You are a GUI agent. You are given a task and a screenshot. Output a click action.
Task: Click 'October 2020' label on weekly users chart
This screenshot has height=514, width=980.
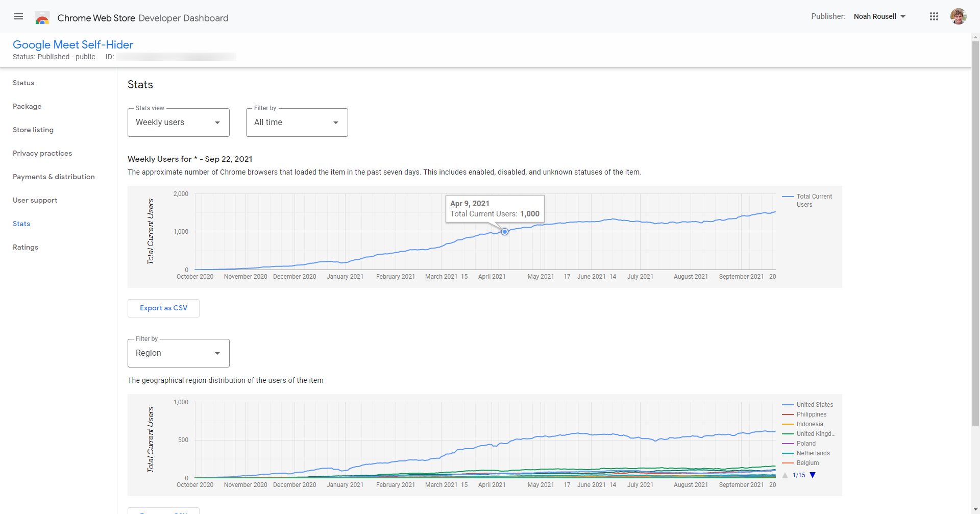(195, 277)
